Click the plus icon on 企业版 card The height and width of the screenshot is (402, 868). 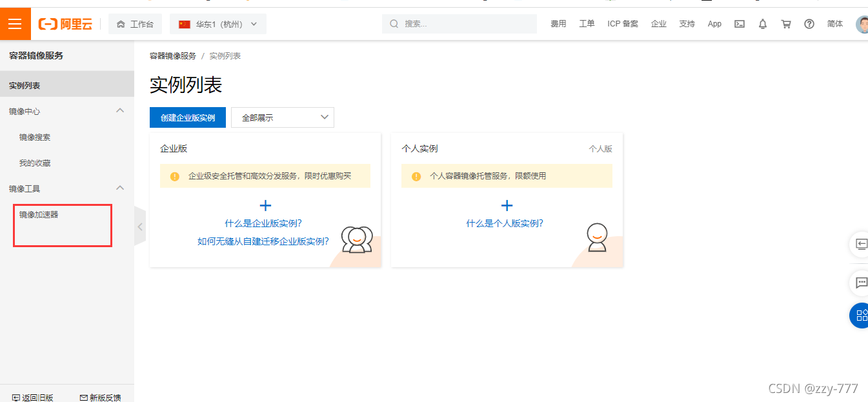(265, 205)
